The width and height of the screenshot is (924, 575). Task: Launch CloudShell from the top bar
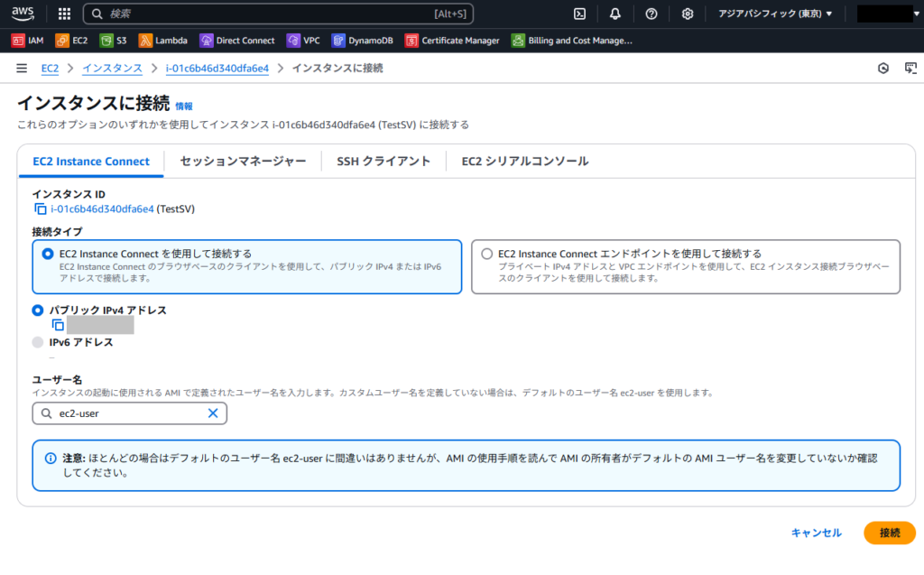[x=580, y=14]
